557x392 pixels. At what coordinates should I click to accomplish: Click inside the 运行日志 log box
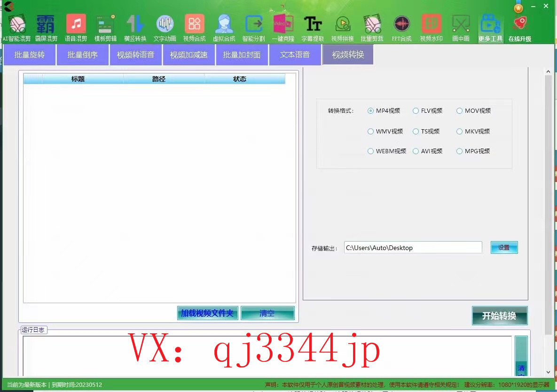pyautogui.click(x=267, y=356)
